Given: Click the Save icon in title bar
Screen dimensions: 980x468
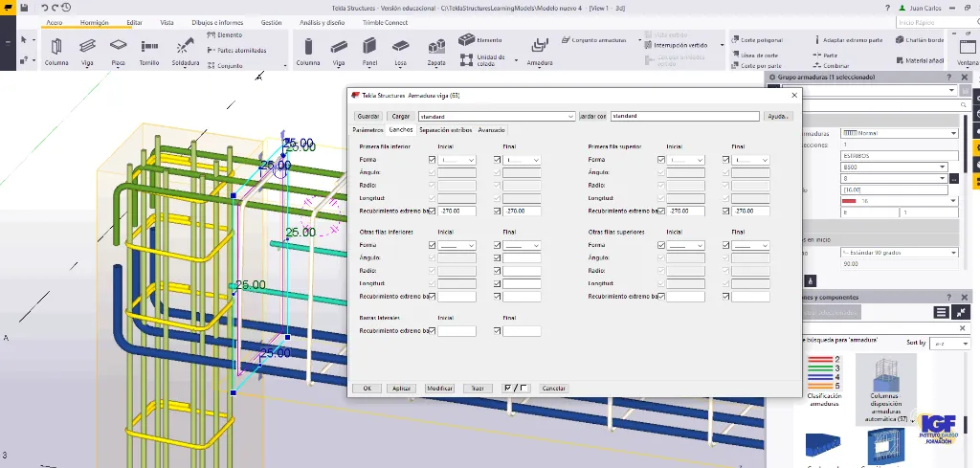Looking at the screenshot, I should pos(24,8).
